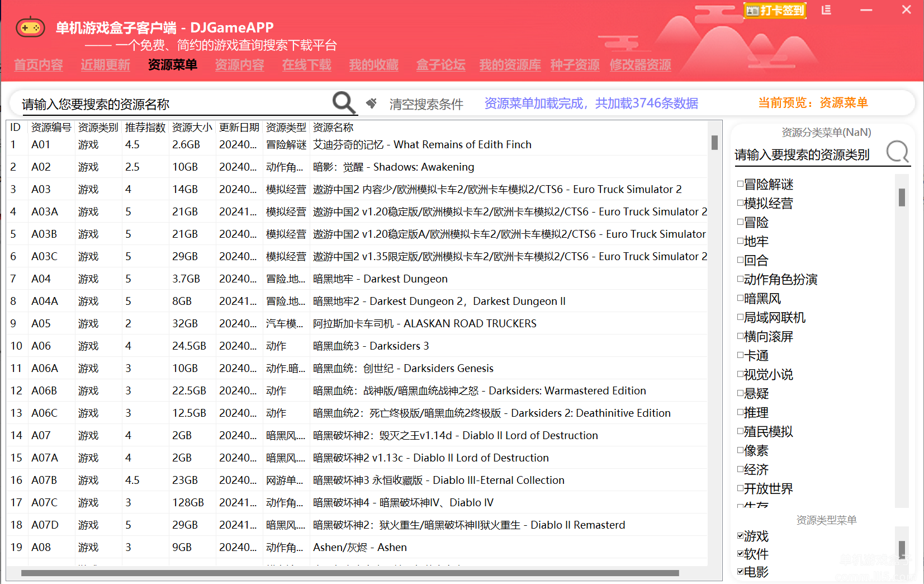The image size is (924, 584).
Task: Select row 艾迪芬奇的记忆 - What Remains of Edith Finch
Action: click(x=358, y=144)
